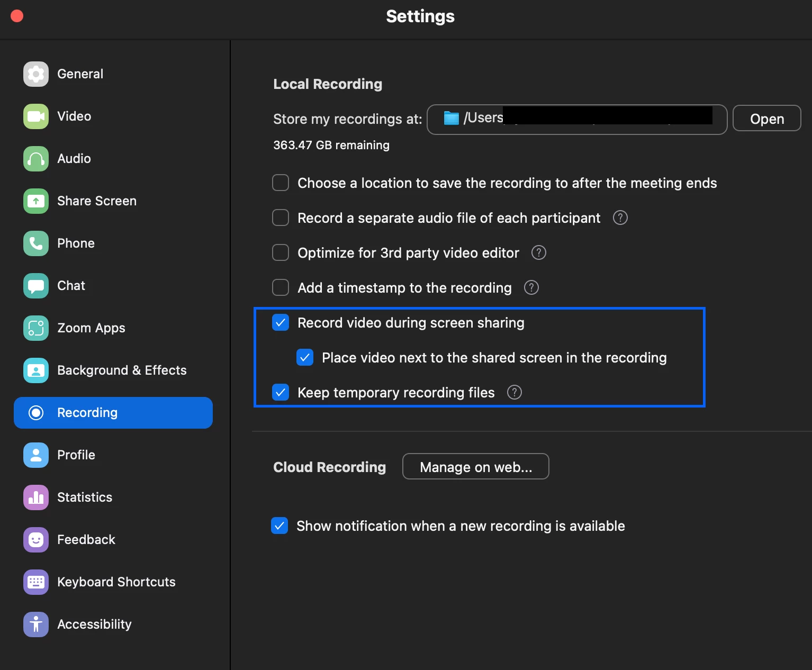Click the Video camera icon
This screenshot has height=670, width=812.
[36, 116]
